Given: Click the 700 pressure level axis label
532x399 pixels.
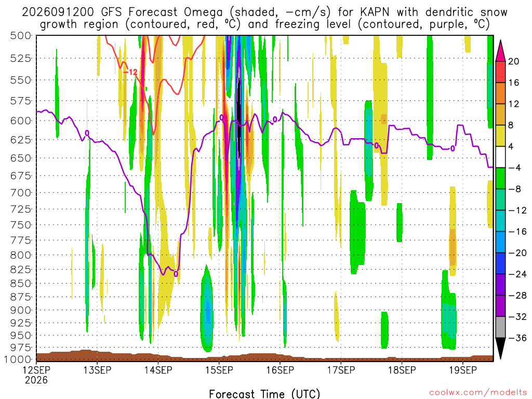Looking at the screenshot, I should coord(21,193).
